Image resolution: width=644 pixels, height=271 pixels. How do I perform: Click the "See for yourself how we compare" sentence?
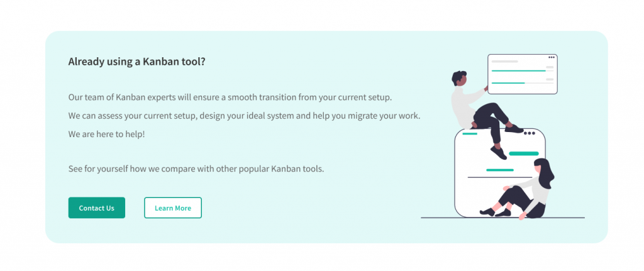click(x=196, y=169)
